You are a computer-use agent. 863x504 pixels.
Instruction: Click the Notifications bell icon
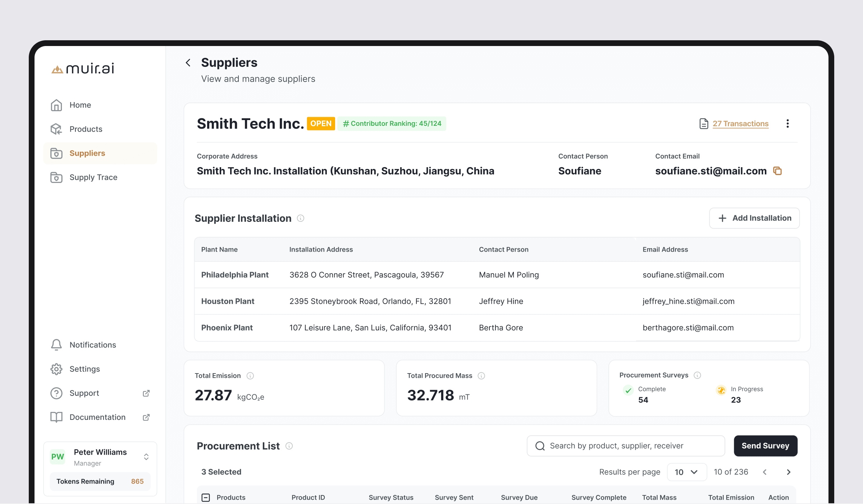coord(56,345)
